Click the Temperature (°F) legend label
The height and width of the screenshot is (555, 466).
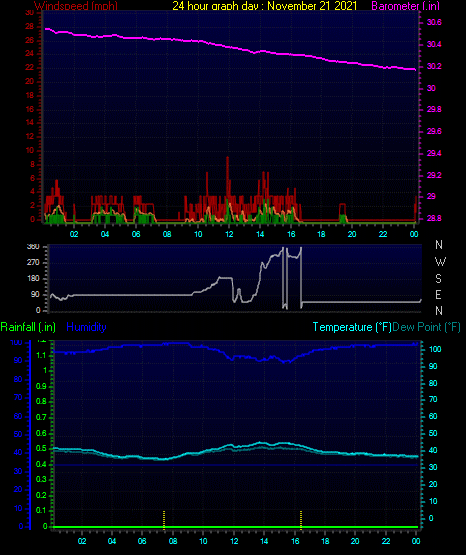[352, 327]
